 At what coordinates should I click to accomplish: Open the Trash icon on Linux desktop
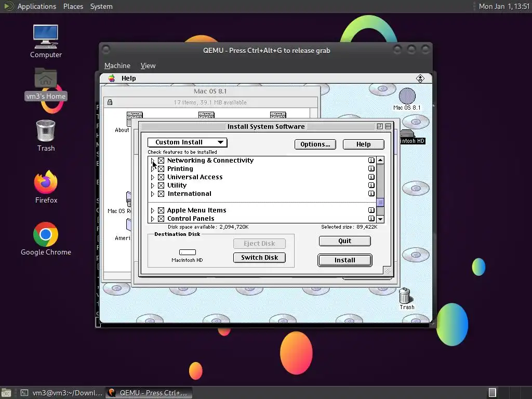click(46, 136)
